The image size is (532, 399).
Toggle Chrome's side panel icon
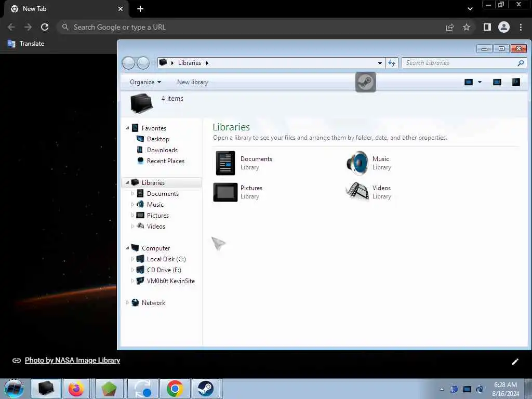(487, 27)
